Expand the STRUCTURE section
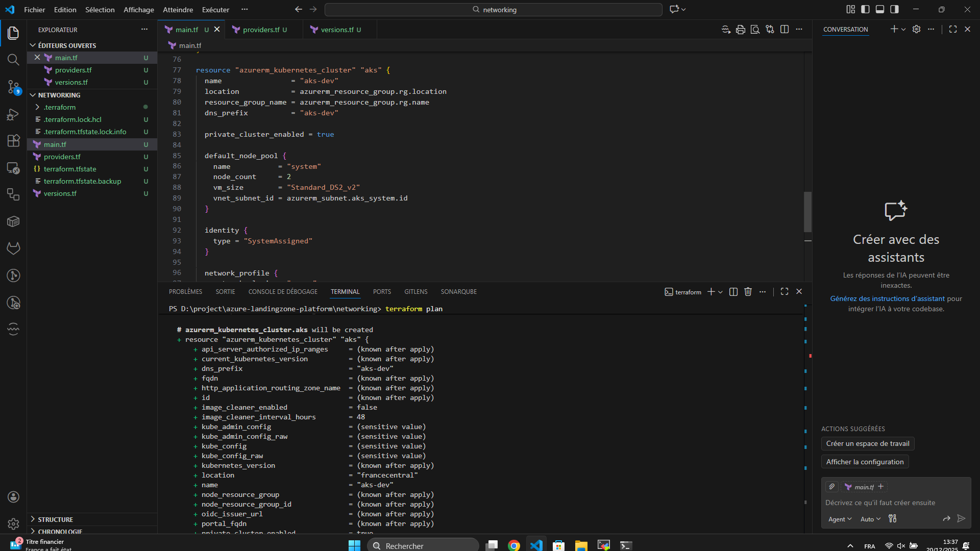This screenshot has width=980, height=551. click(55, 519)
